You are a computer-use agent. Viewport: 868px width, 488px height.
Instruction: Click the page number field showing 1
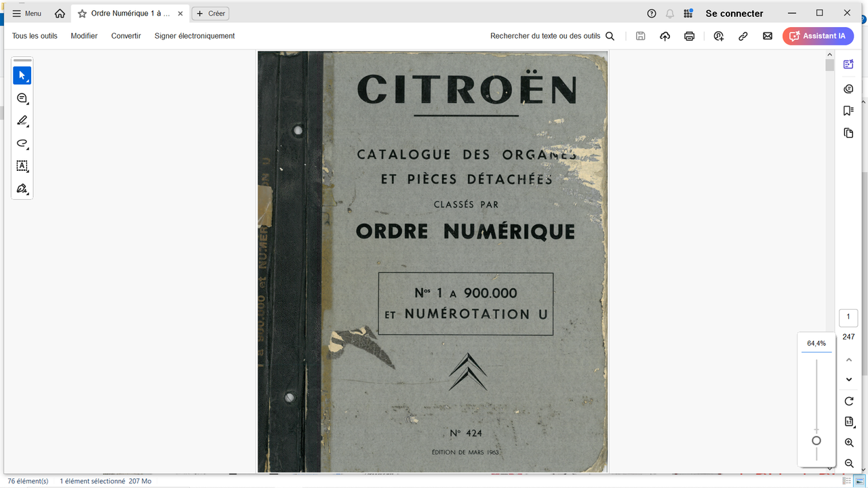(x=848, y=317)
